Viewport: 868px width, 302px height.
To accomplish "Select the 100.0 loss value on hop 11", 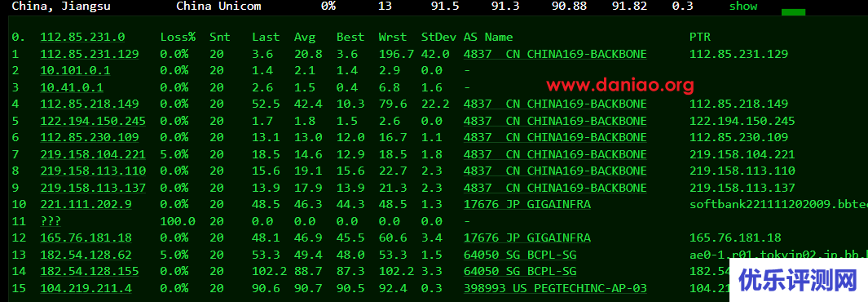I will pos(178,221).
